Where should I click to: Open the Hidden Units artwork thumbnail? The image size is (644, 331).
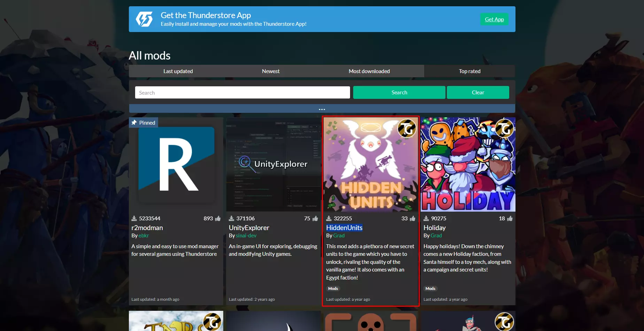371,165
